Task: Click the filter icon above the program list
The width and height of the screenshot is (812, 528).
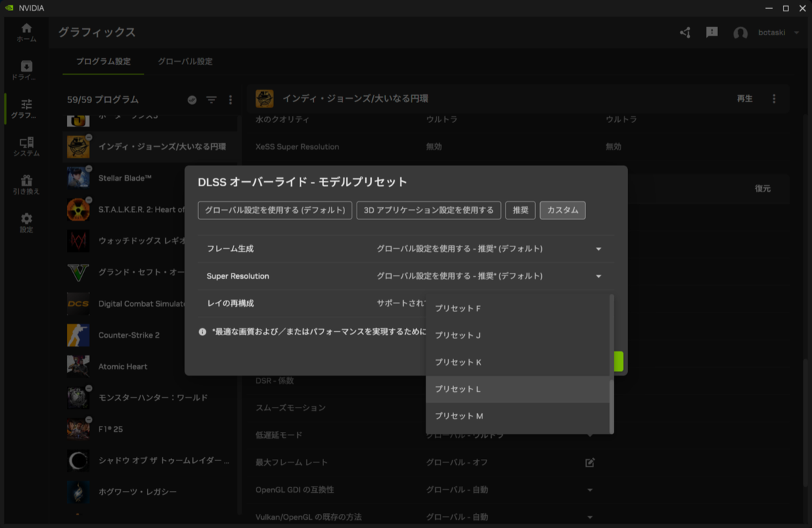Action: pos(211,100)
